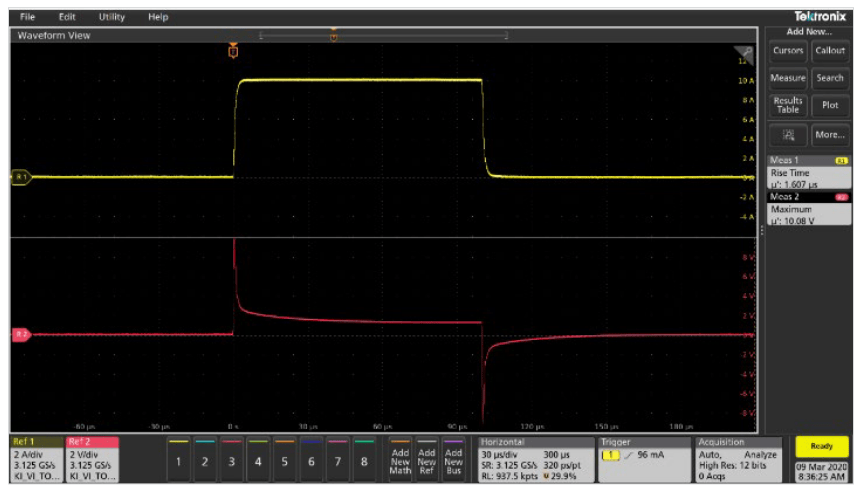862x492 pixels.
Task: Turn on channel 3
Action: click(x=231, y=461)
